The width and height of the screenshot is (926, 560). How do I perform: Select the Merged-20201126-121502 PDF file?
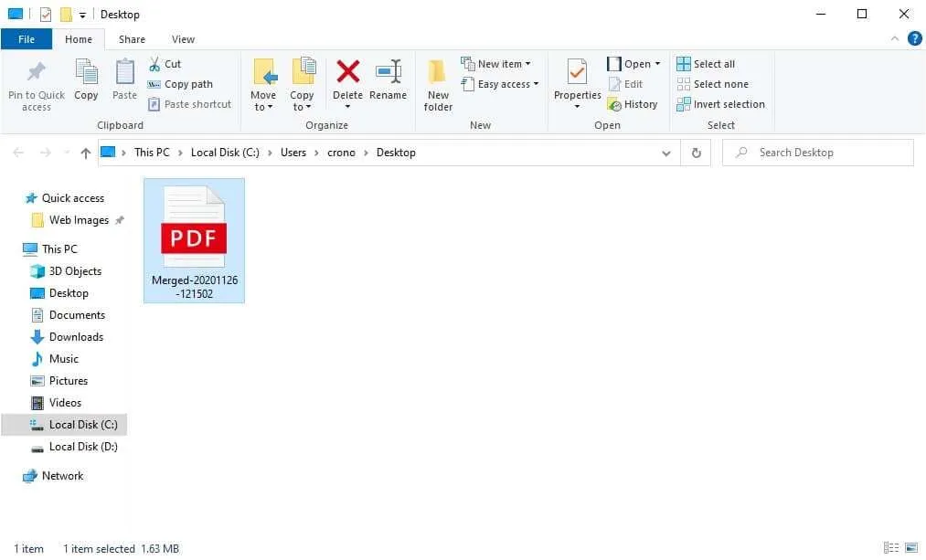click(195, 241)
